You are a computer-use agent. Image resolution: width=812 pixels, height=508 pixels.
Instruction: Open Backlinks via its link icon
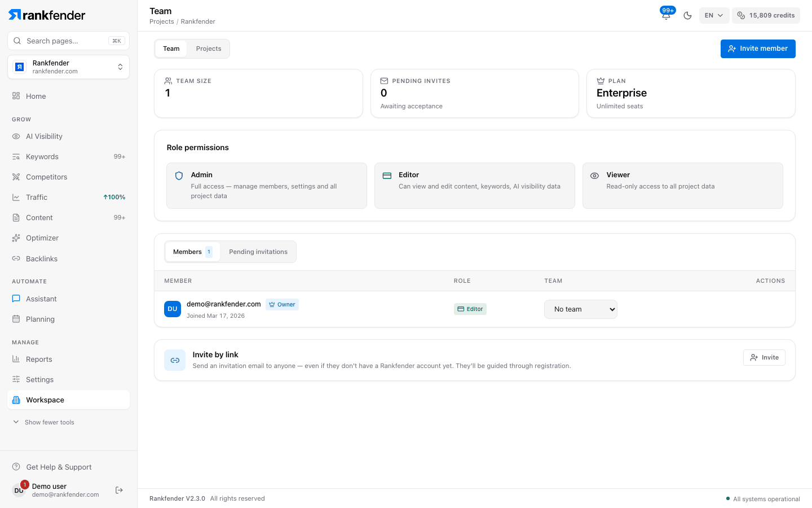tap(16, 259)
